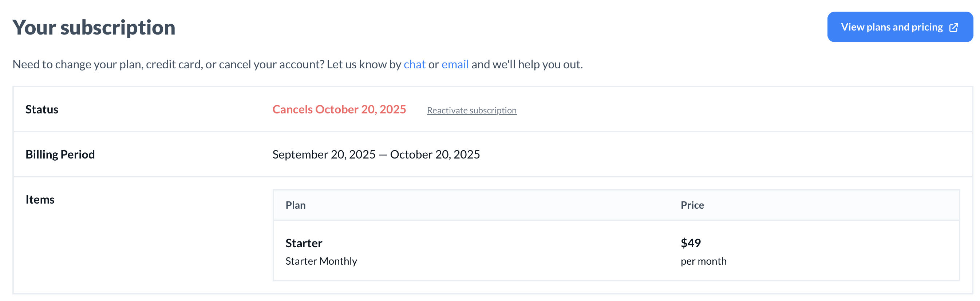The image size is (980, 301).
Task: Click the Price column header
Action: 692,205
